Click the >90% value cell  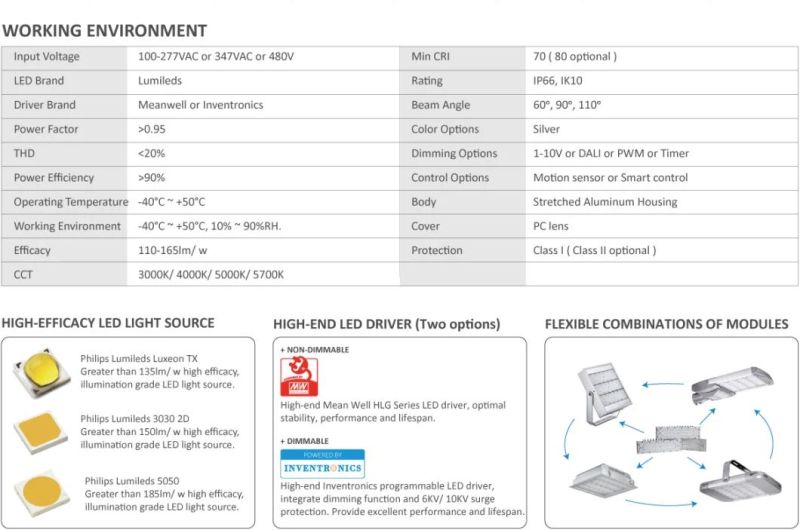(x=263, y=179)
